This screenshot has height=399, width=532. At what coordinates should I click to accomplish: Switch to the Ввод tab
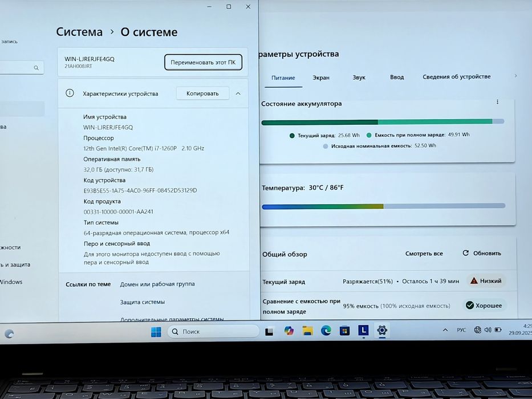397,77
